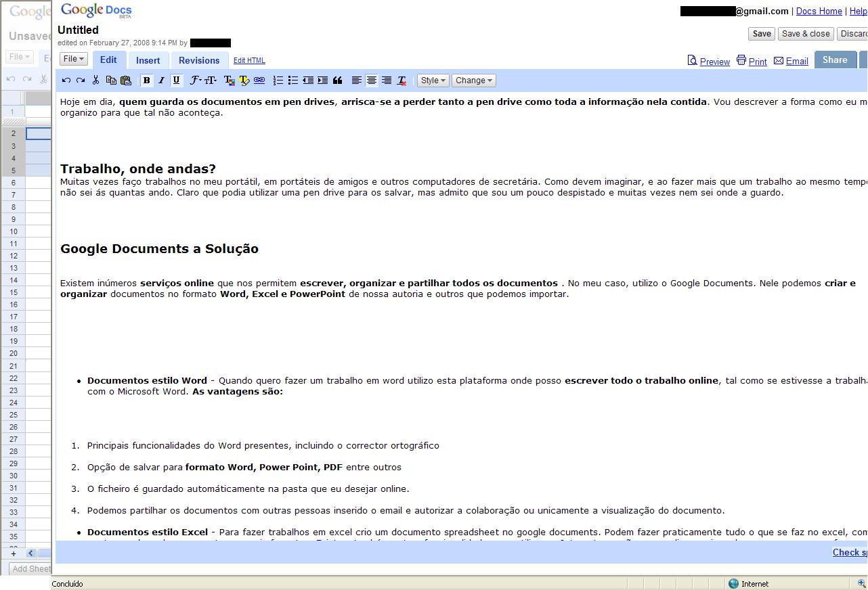Viewport: 868px width, 590px height.
Task: Click the Untitled document title
Action: pyautogui.click(x=78, y=30)
